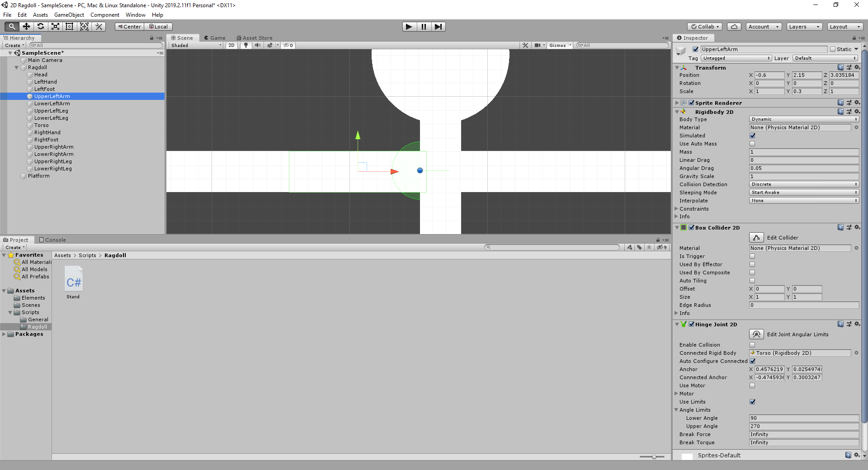The height and width of the screenshot is (470, 868).
Task: Step one frame forward
Action: tap(438, 27)
